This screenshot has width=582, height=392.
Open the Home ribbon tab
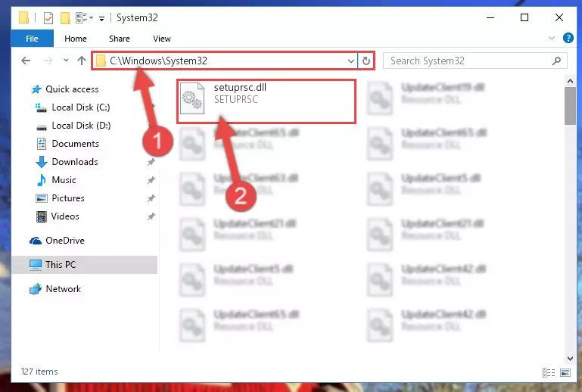pyautogui.click(x=76, y=39)
